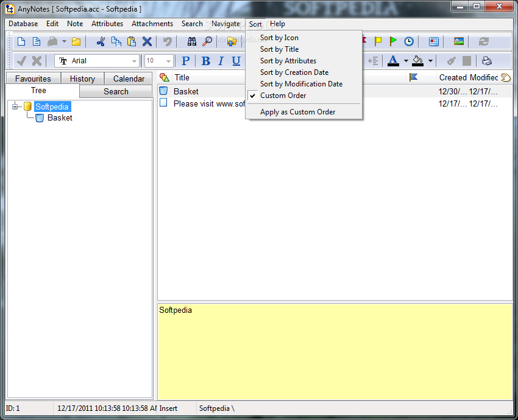Click the blue P plain text button
Viewport: 518px width, 420px height.
coord(186,61)
